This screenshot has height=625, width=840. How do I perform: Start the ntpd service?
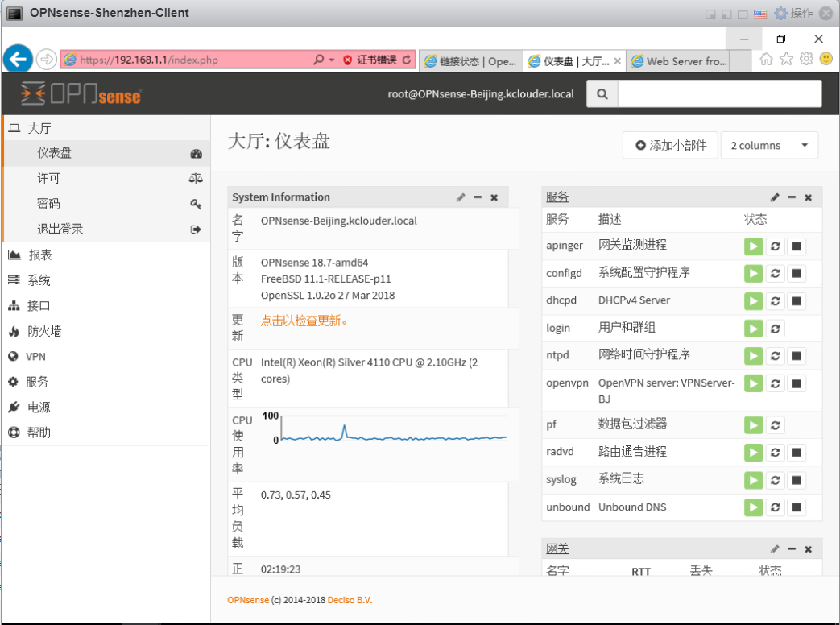pos(753,356)
